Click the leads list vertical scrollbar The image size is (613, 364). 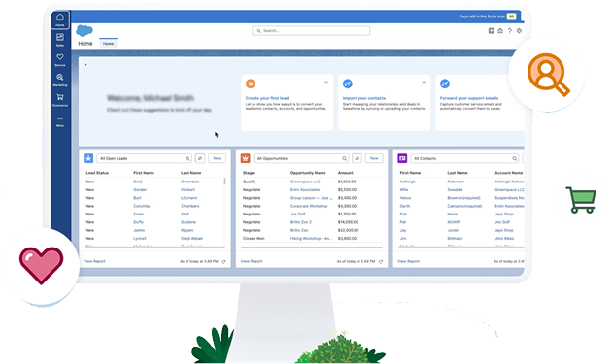pos(224,182)
